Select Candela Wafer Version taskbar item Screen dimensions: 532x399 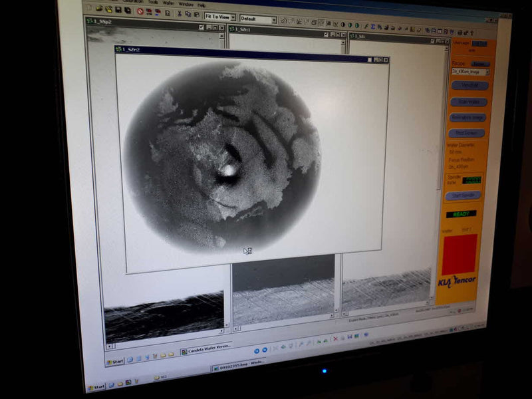coord(206,350)
